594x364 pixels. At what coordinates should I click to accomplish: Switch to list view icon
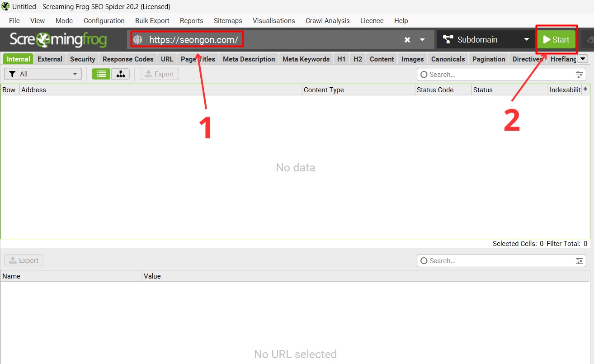pos(101,74)
